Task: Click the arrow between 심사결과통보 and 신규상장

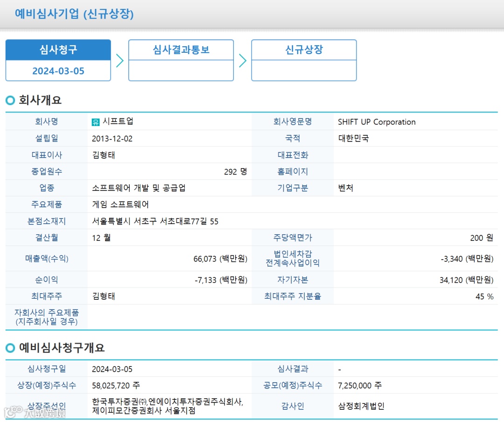Action: pos(243,61)
